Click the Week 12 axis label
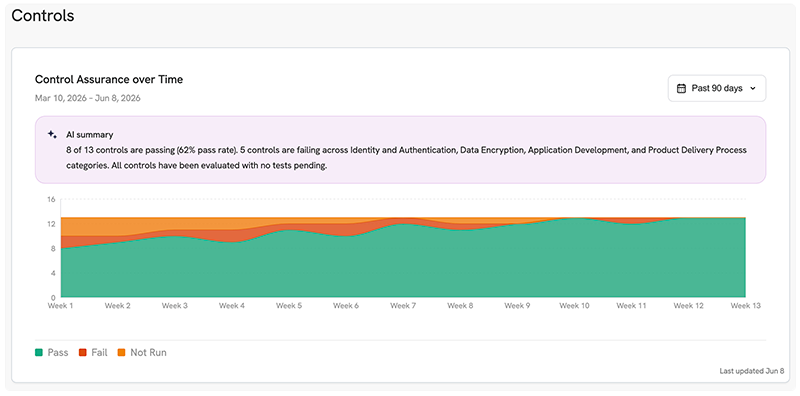 (x=689, y=306)
